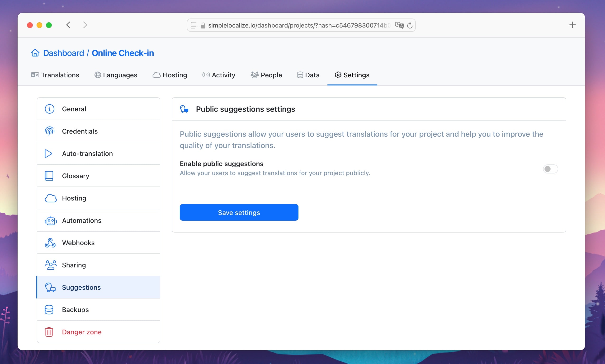605x364 pixels.
Task: Click the browser address bar URL
Action: pyautogui.click(x=299, y=25)
